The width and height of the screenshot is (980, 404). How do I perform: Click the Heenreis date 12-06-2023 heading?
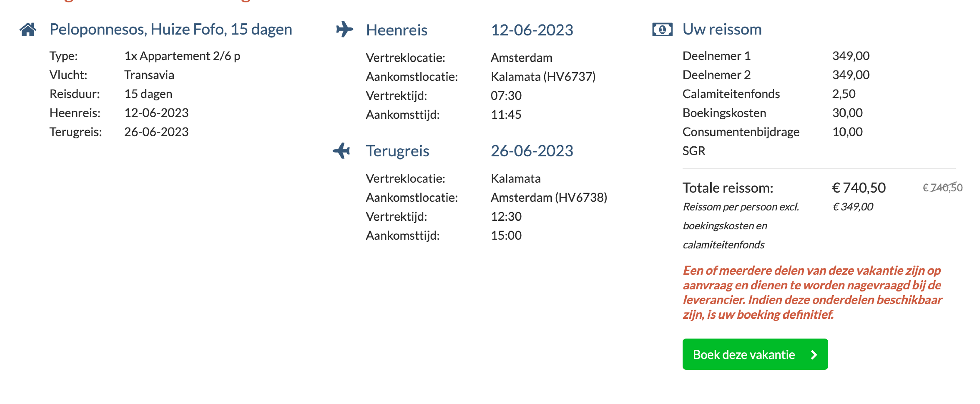[532, 30]
